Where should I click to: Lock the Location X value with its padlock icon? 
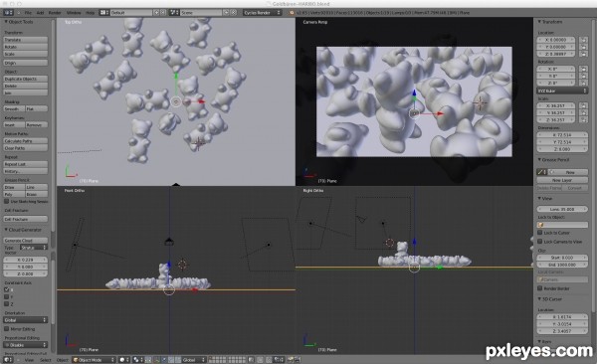coord(583,40)
